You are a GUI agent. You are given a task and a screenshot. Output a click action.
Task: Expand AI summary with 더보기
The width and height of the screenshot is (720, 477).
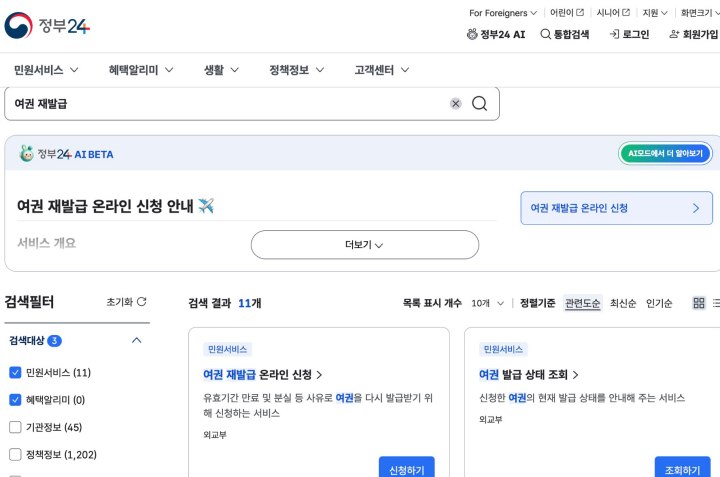click(365, 245)
